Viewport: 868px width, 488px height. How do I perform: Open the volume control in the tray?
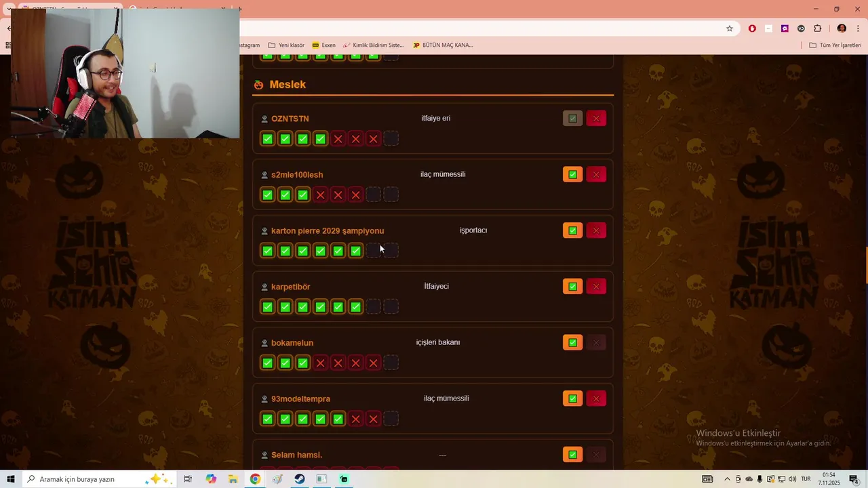tap(792, 479)
